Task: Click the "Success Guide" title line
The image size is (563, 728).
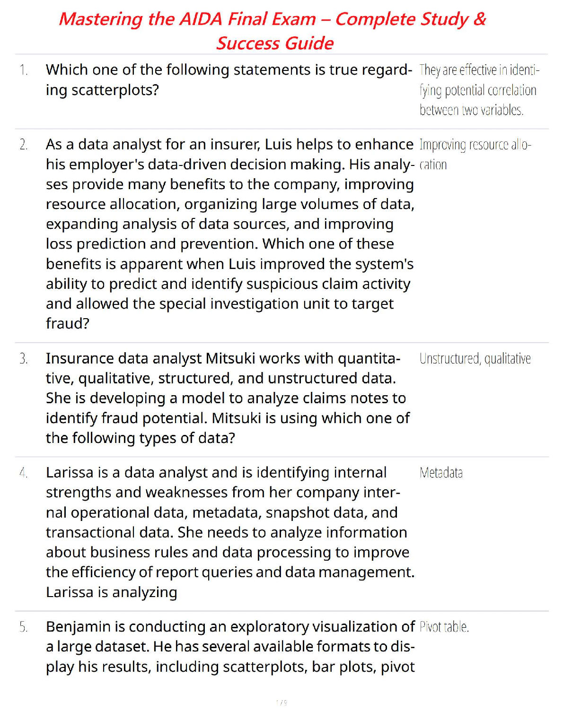Action: coord(275,43)
